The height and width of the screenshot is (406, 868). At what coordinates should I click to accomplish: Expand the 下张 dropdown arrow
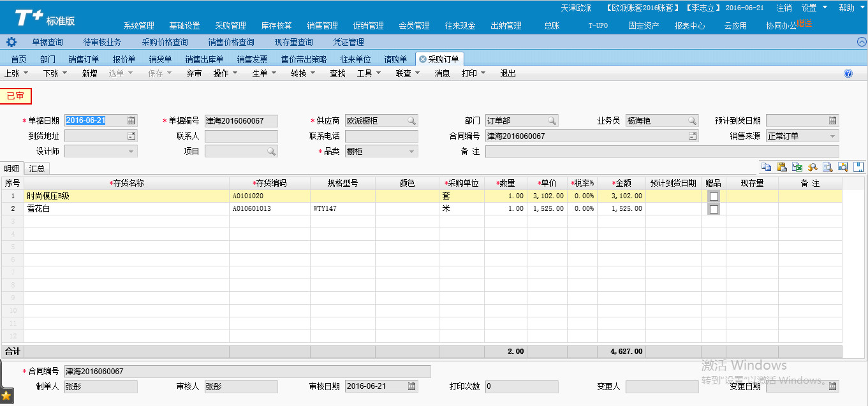pos(64,73)
